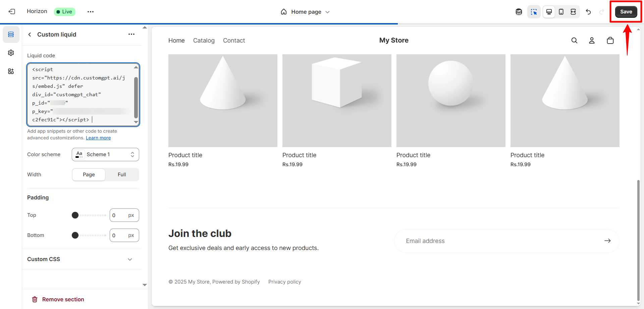Select the first cone product image

[x=223, y=101]
